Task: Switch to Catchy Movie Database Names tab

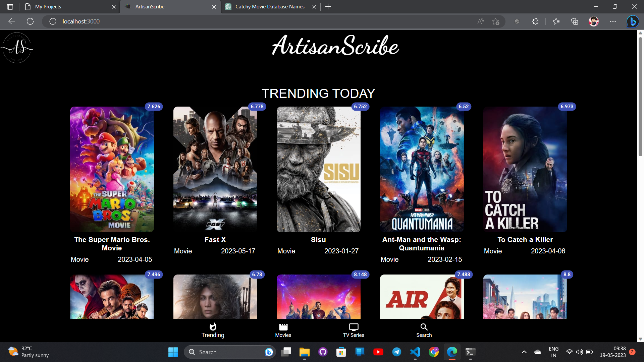Action: [x=270, y=7]
